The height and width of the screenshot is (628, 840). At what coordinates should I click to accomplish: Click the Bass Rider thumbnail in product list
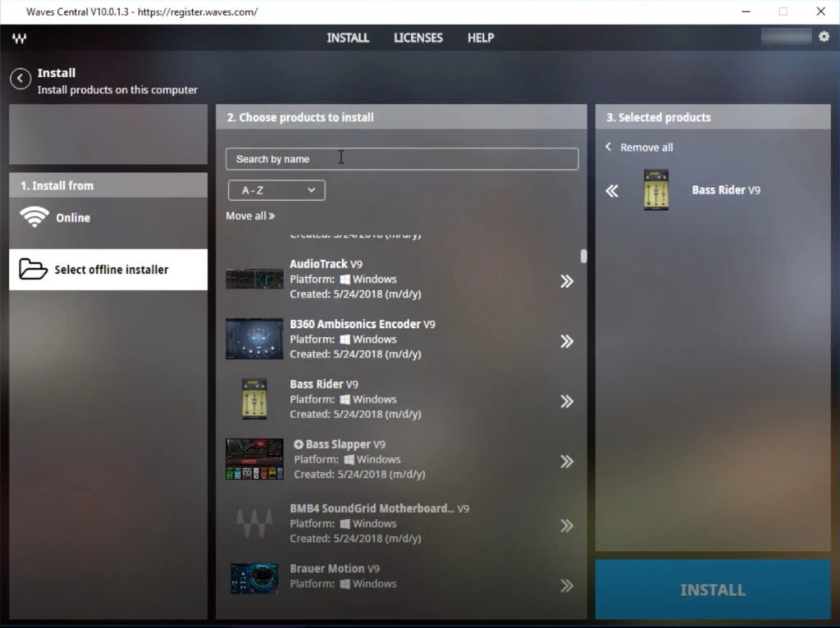point(254,399)
